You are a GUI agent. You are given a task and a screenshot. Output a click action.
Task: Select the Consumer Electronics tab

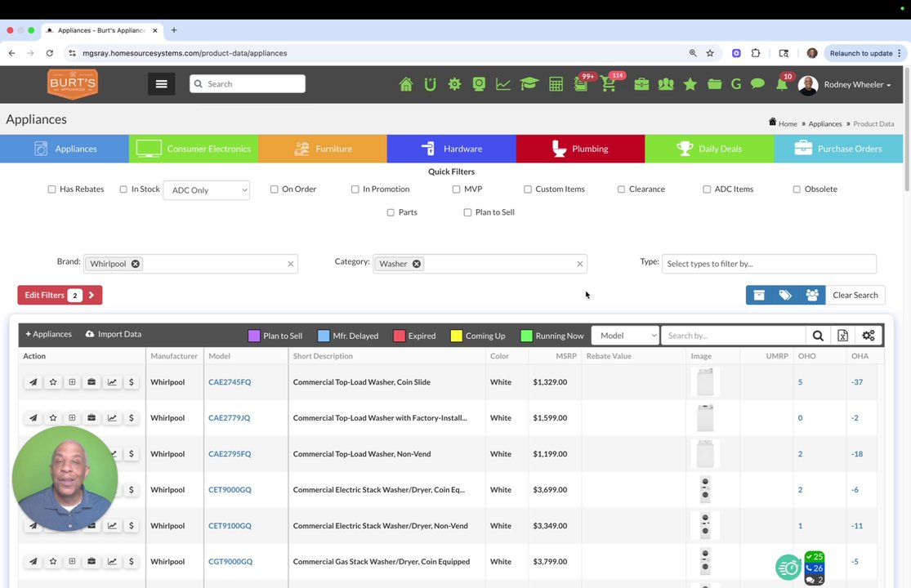coord(194,149)
